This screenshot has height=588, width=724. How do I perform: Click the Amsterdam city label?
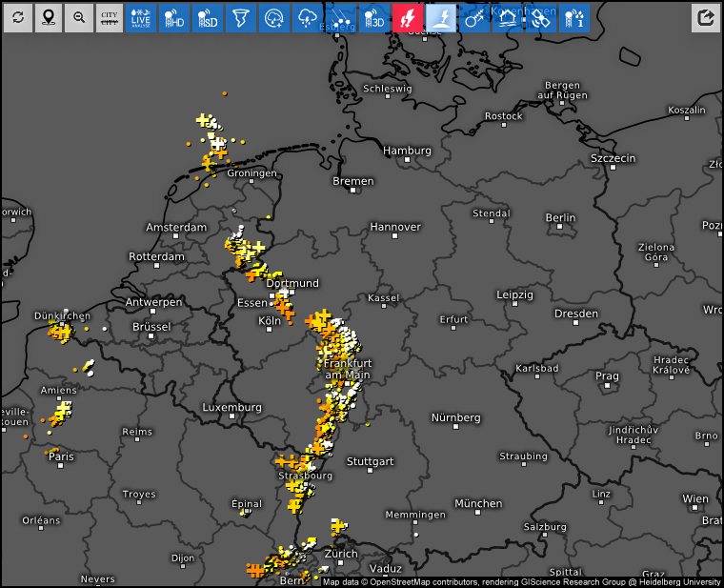click(176, 227)
